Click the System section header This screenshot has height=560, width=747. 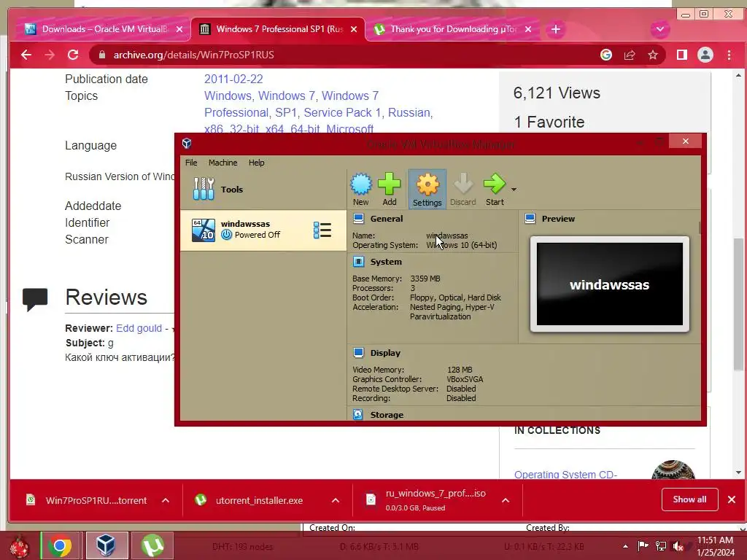click(x=386, y=262)
